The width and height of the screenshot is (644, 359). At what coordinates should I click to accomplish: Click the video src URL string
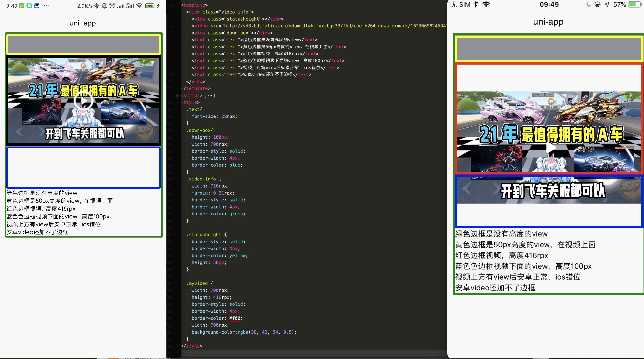click(x=325, y=26)
